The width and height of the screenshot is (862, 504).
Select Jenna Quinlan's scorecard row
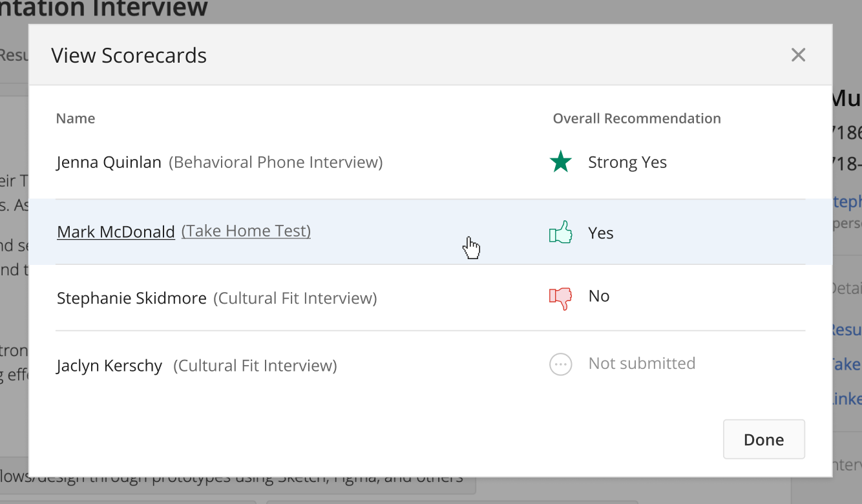tap(430, 162)
